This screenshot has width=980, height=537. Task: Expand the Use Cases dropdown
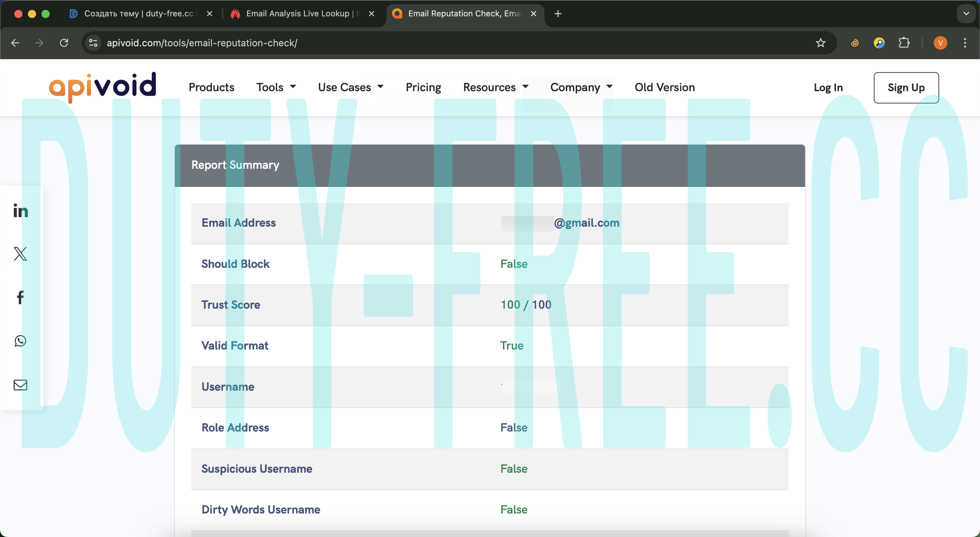[350, 87]
